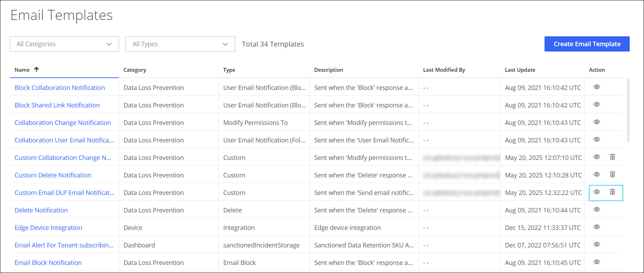View the Custom Collaboration Change template
The image size is (644, 273).
pos(597,157)
